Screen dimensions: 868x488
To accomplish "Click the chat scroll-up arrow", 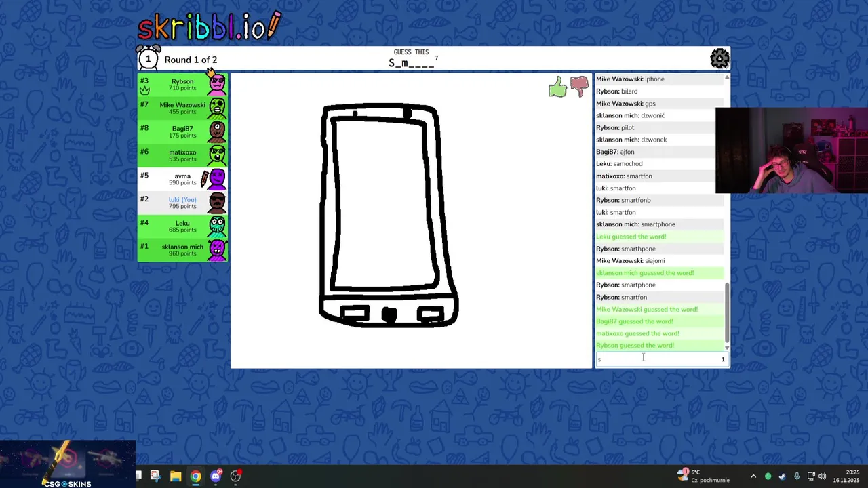I will [x=727, y=77].
